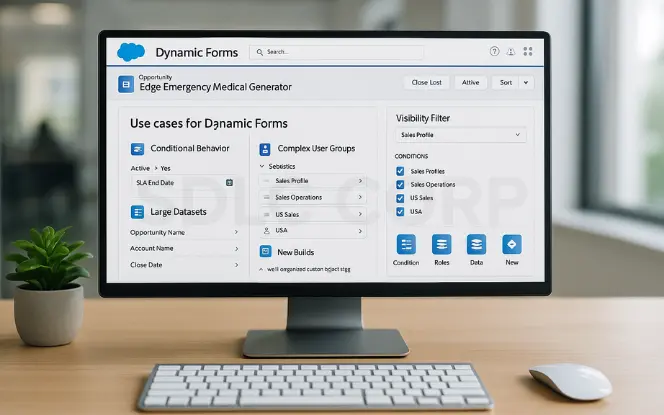Click drag handle icon on Sales Operations row
This screenshot has width=664, height=415.
tap(266, 197)
